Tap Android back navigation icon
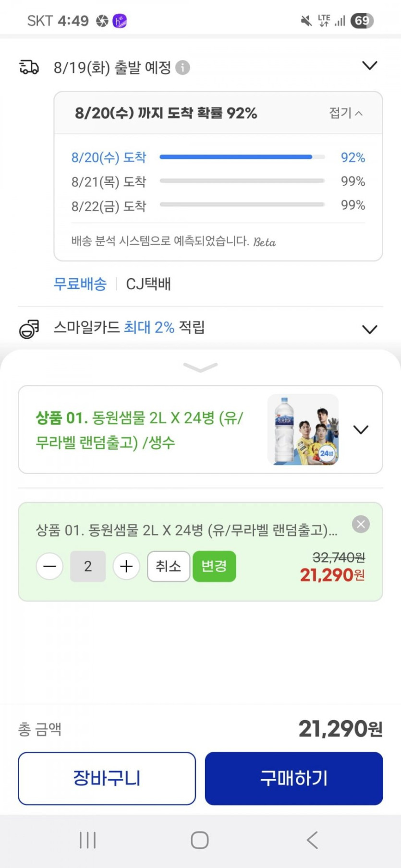Image resolution: width=401 pixels, height=868 pixels. (312, 840)
